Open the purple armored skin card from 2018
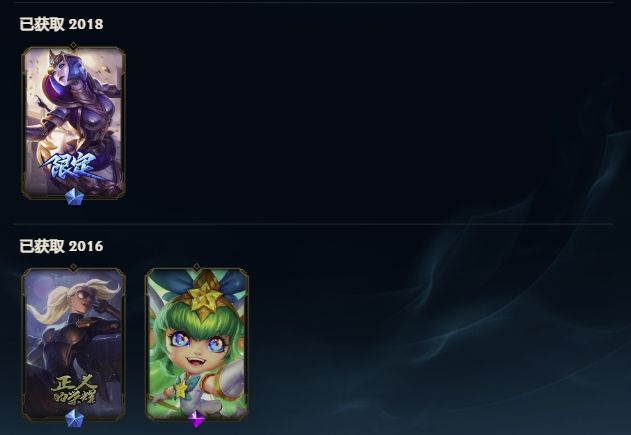The height and width of the screenshot is (435, 631). point(73,123)
